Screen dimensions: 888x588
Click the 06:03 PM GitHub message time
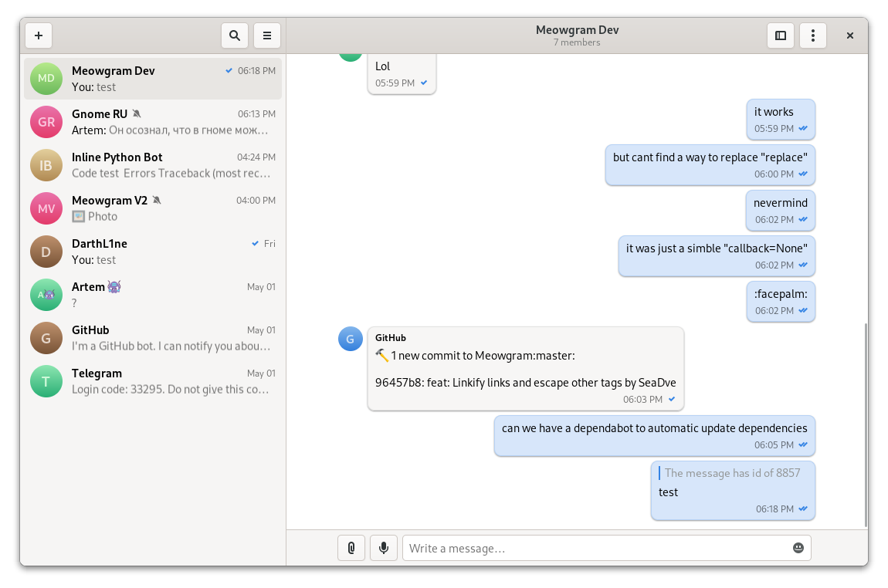point(642,400)
